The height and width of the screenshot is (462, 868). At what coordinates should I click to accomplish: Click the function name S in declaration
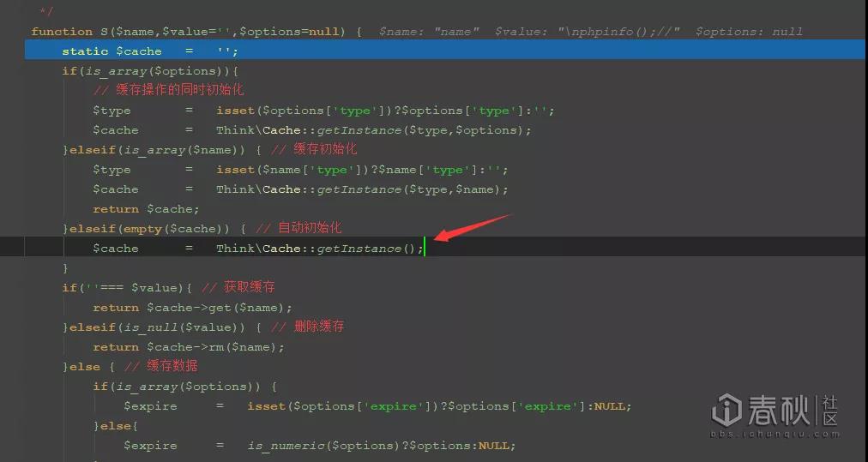pos(104,32)
